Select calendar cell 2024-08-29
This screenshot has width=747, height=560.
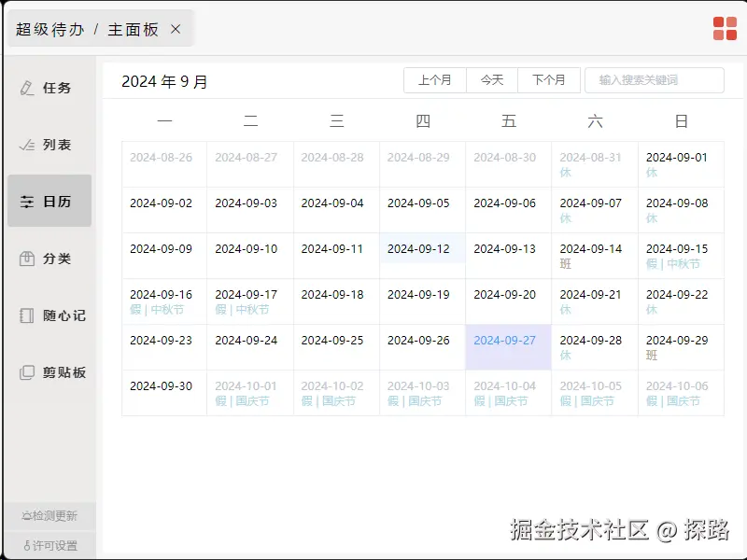tap(422, 164)
